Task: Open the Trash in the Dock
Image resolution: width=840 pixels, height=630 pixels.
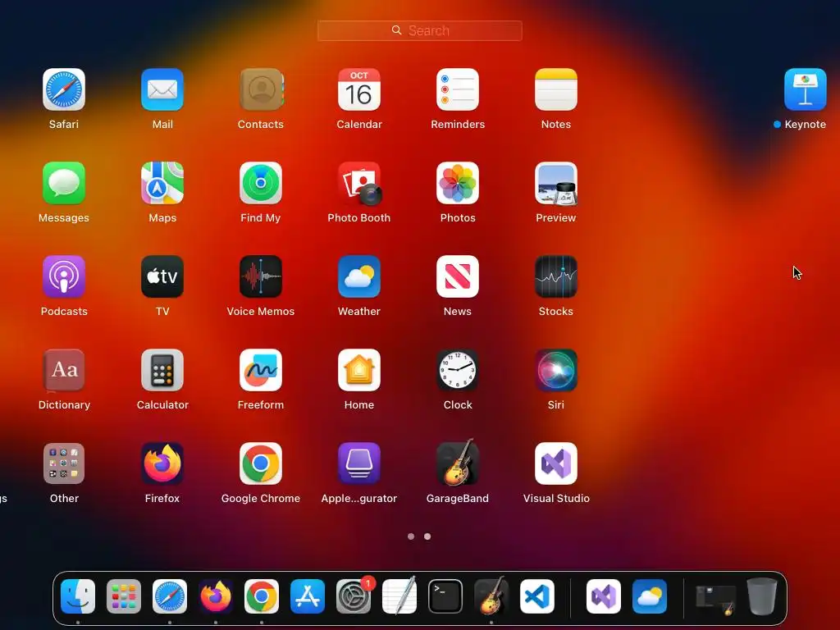Action: (x=762, y=596)
